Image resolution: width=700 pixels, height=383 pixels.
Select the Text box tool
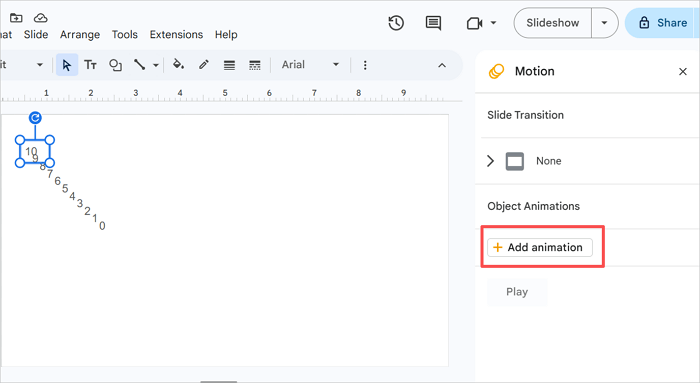(91, 65)
